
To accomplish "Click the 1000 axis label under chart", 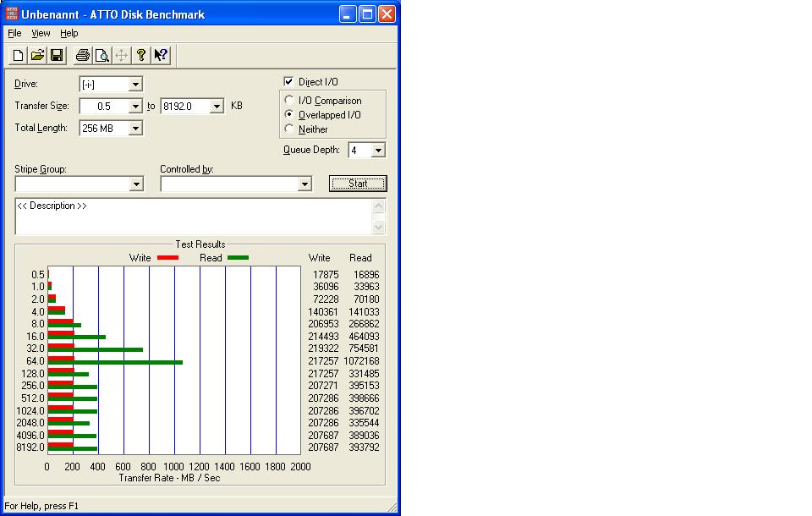I will (x=173, y=467).
